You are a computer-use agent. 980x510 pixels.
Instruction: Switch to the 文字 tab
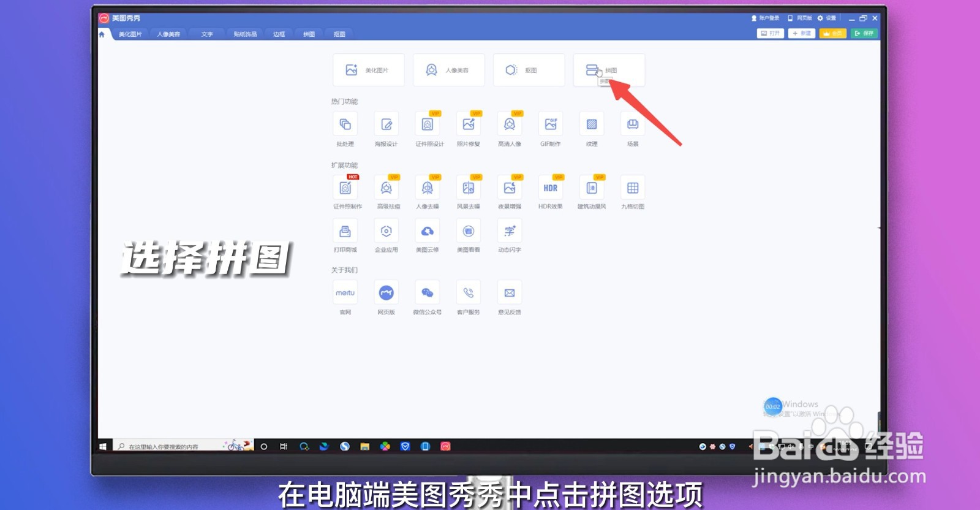pos(207,34)
